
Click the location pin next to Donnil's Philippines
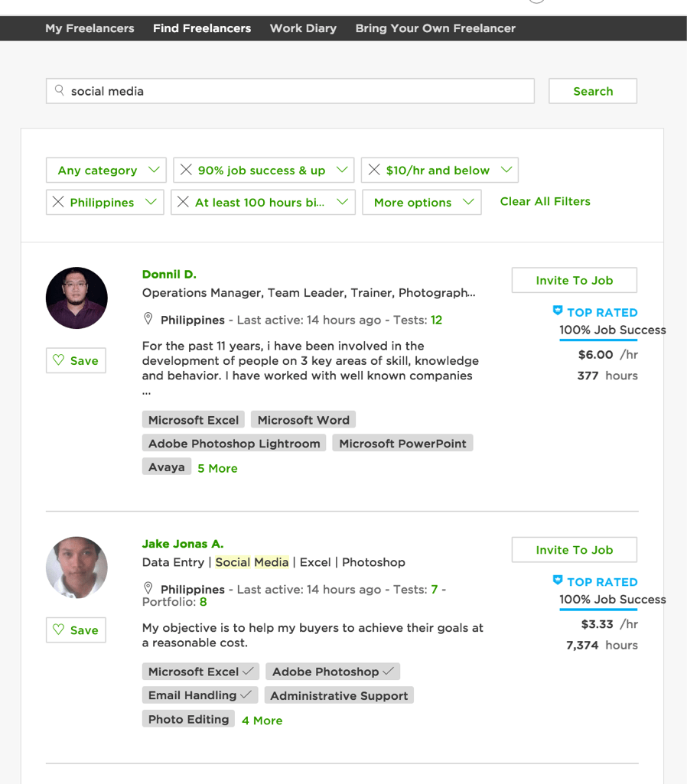pyautogui.click(x=147, y=320)
